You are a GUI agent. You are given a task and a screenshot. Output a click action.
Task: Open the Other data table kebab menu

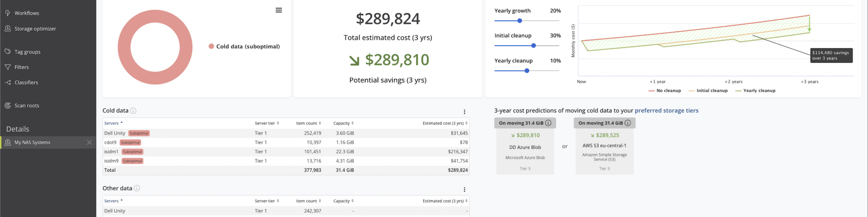[464, 189]
